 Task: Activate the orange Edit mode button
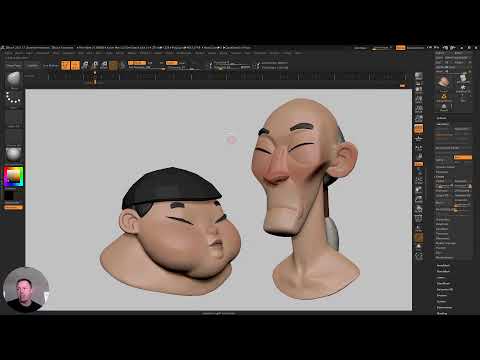coord(66,65)
